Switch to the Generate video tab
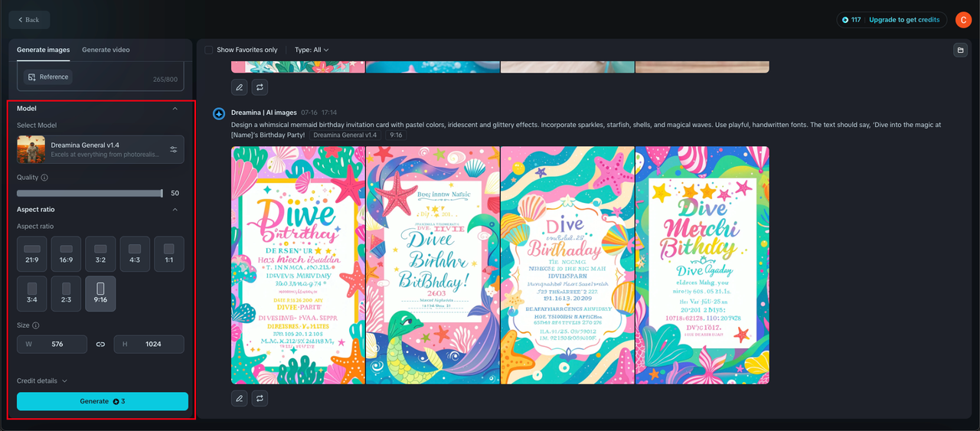 click(x=106, y=50)
